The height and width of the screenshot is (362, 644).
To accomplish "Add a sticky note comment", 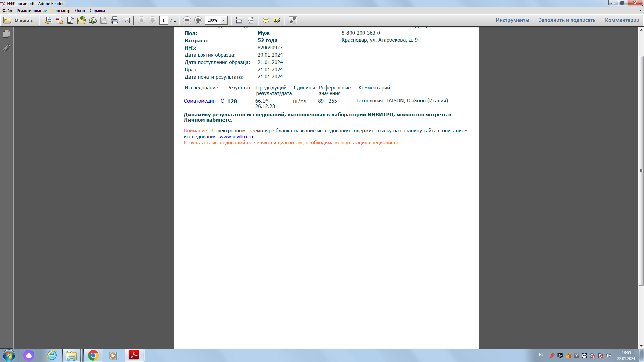I will tap(266, 20).
